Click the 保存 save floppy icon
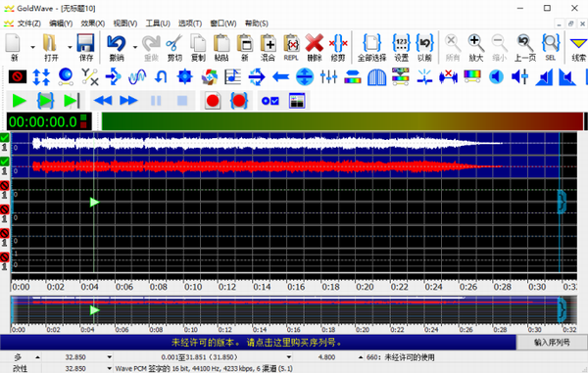The width and height of the screenshot is (588, 373). [86, 47]
